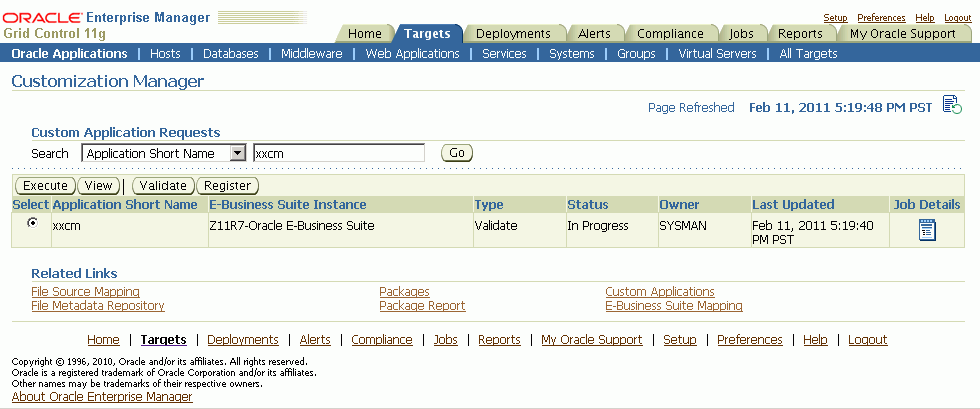Open the Packages related link

[x=404, y=291]
